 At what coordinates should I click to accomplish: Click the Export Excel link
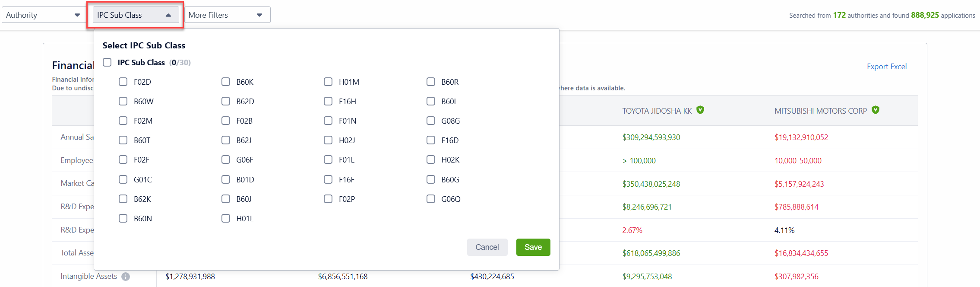coord(886,67)
